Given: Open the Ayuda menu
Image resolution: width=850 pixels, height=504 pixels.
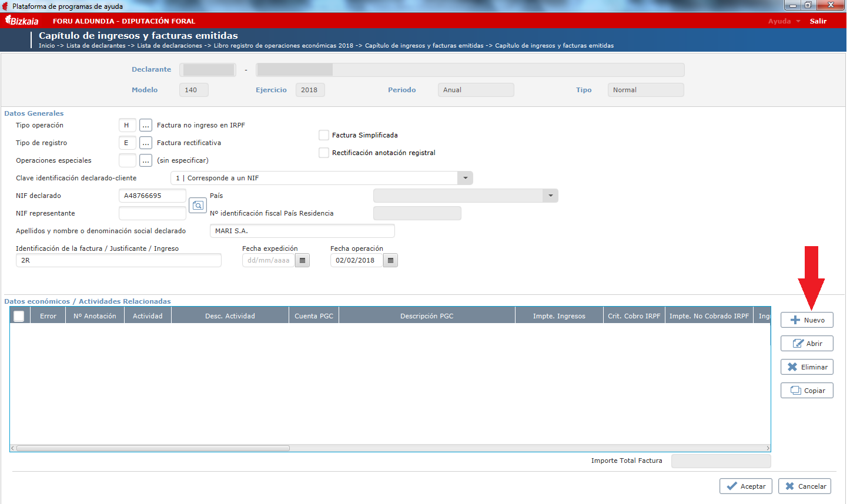Looking at the screenshot, I should [x=784, y=21].
